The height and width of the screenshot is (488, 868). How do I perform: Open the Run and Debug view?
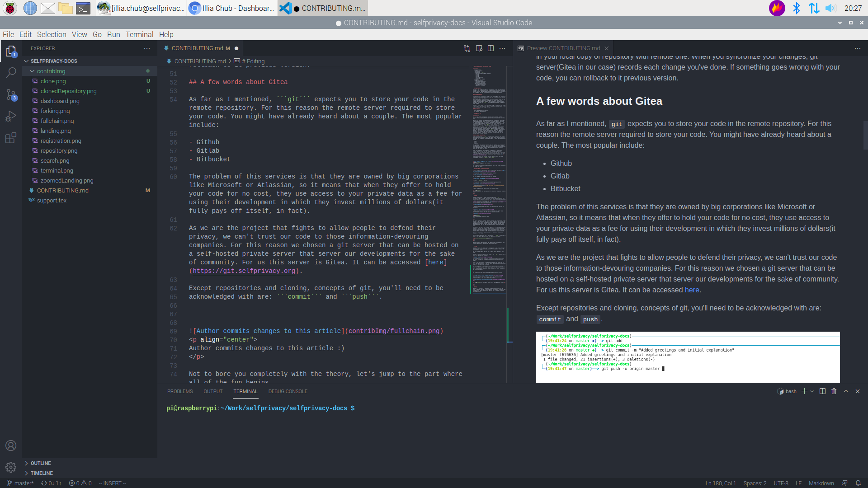[11, 116]
